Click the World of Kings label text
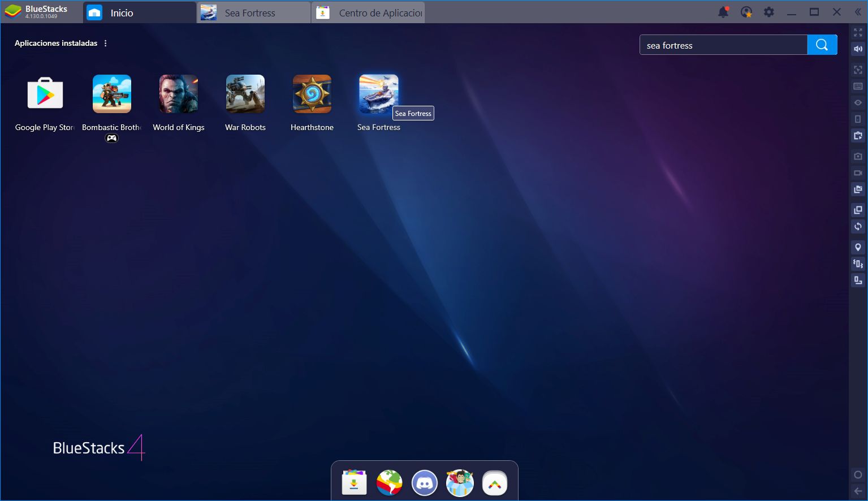Image resolution: width=868 pixels, height=501 pixels. pyautogui.click(x=179, y=127)
